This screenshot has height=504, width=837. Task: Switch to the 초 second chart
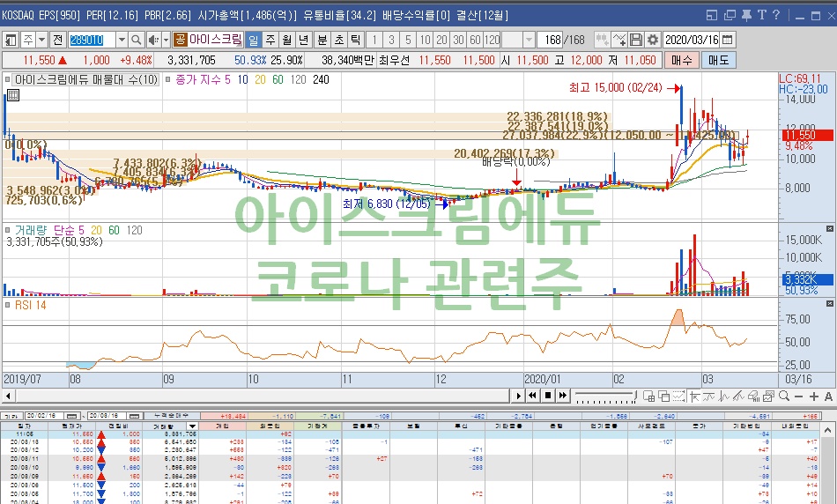point(339,40)
